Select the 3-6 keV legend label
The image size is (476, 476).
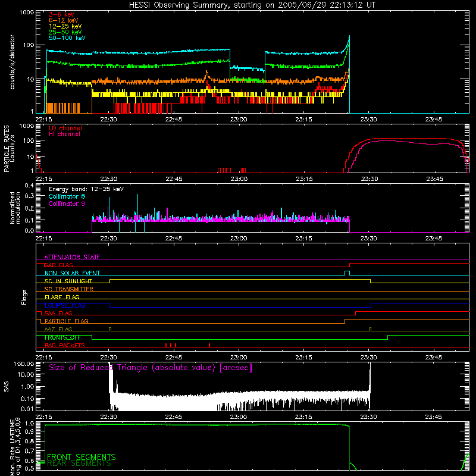pyautogui.click(x=62, y=14)
